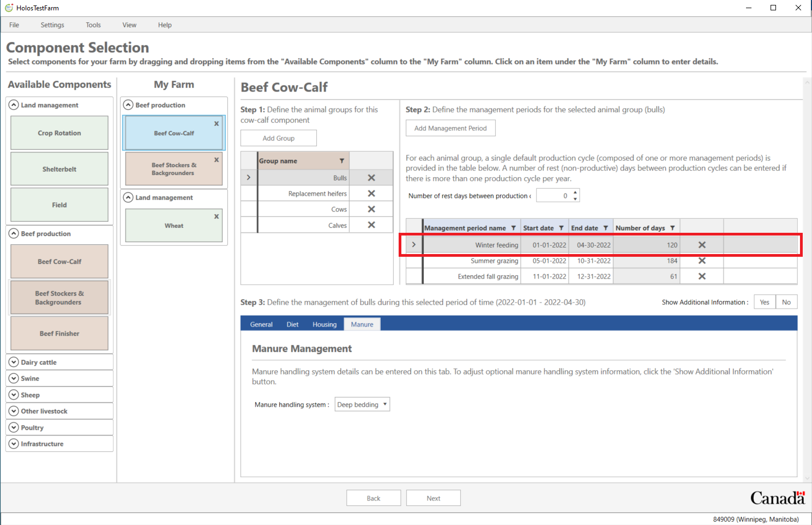Viewport: 812px width, 525px height.
Task: Select Beef Finisher available component
Action: pos(59,334)
